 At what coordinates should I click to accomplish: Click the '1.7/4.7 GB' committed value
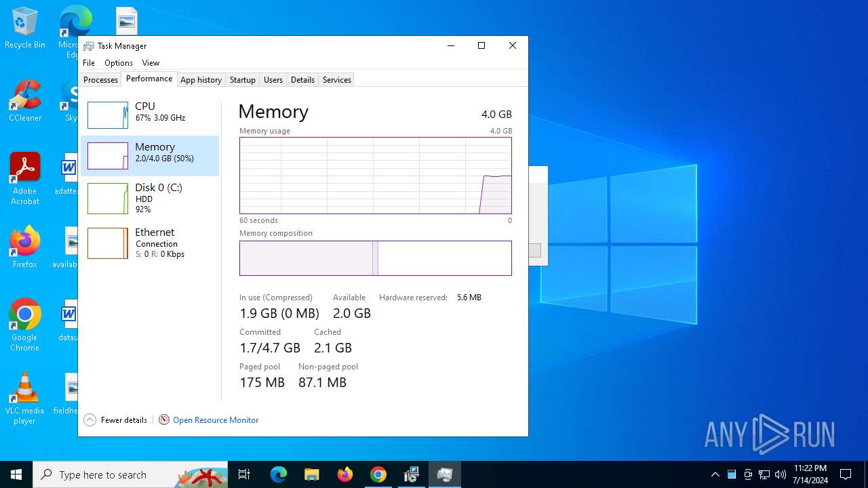[x=270, y=348]
